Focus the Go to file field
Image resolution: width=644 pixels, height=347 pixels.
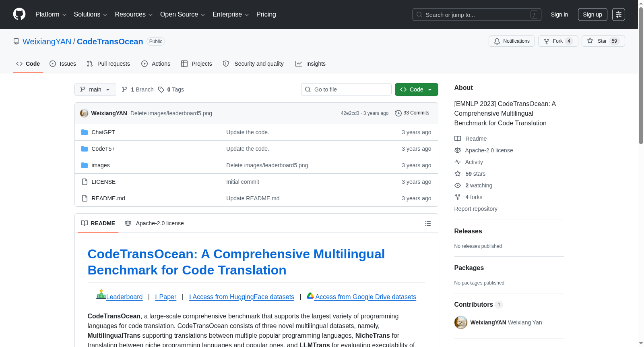(x=346, y=89)
